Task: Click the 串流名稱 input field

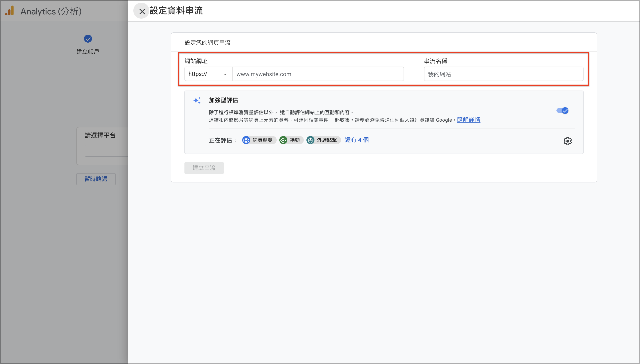Action: click(x=504, y=74)
